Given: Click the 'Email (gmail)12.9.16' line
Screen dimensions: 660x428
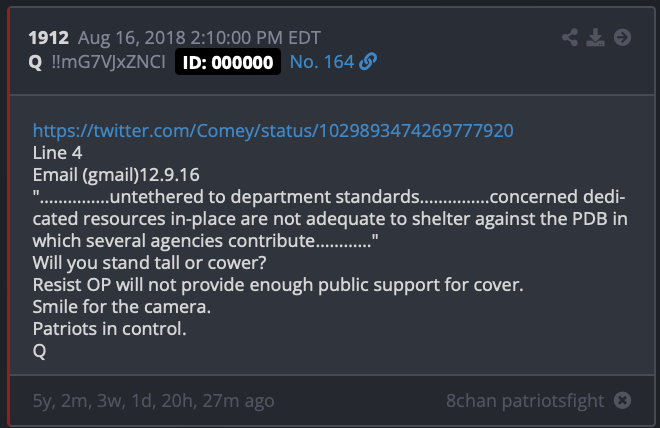Looking at the screenshot, I should tap(116, 175).
